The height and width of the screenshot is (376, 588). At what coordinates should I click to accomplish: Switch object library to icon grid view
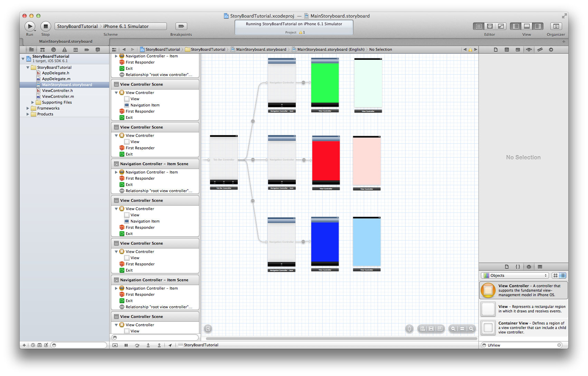click(x=555, y=275)
